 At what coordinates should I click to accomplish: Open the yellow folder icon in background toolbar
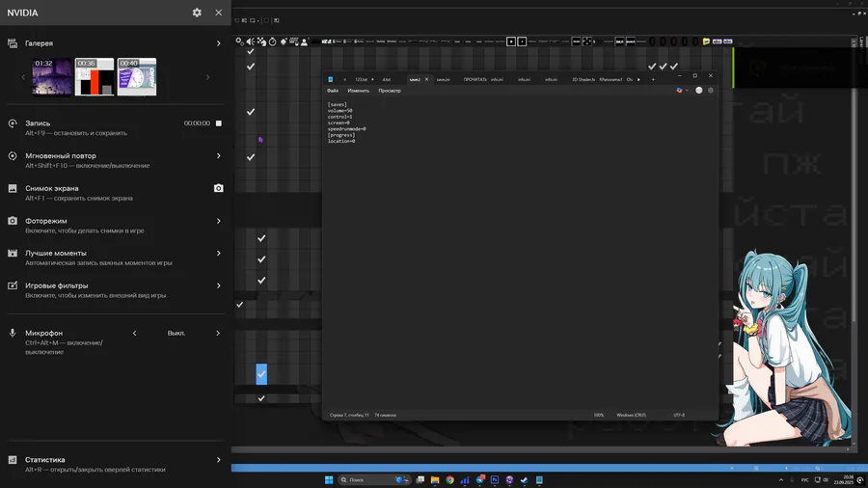pos(706,41)
